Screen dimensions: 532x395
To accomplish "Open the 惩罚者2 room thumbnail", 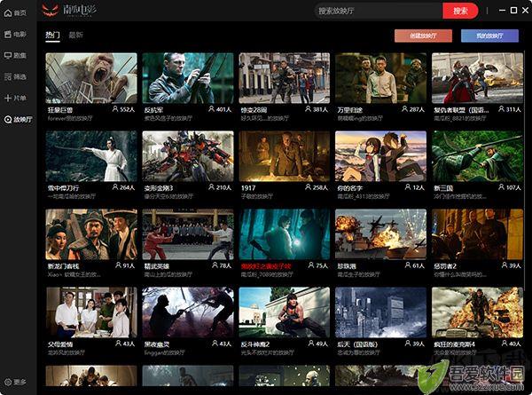I will click(x=477, y=234).
